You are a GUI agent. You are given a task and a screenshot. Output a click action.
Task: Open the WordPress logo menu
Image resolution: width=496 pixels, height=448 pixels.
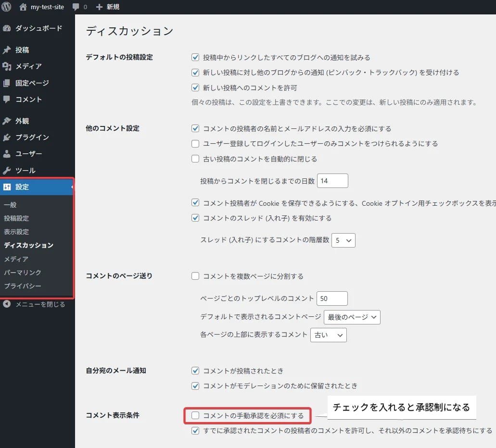pos(6,7)
